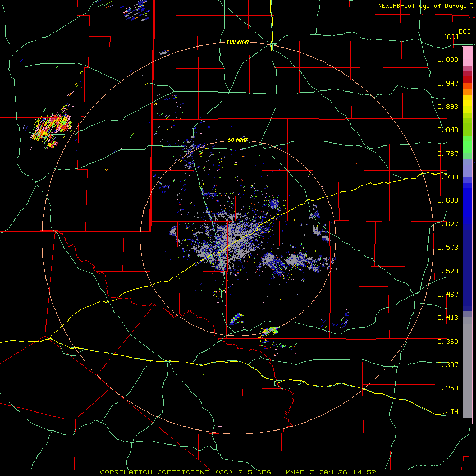This screenshot has width=476, height=476.
Task: Click the black radar site dot at center
Action: [239, 237]
